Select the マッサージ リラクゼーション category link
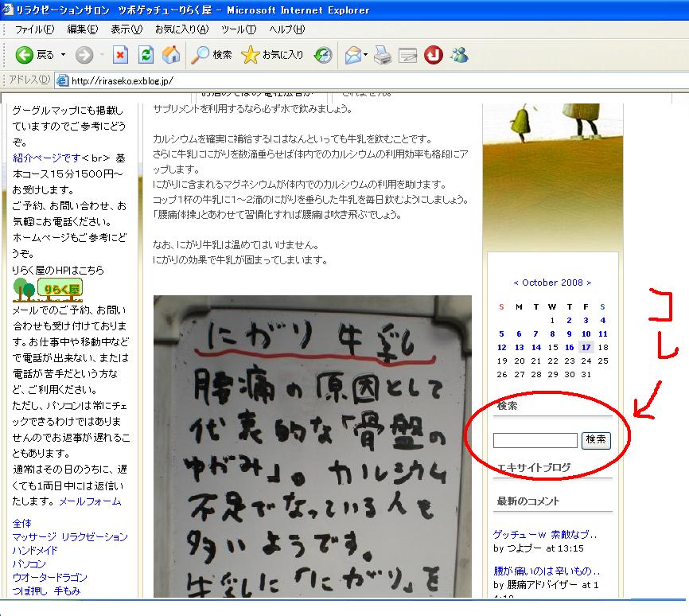The width and height of the screenshot is (689, 616). coord(70,537)
